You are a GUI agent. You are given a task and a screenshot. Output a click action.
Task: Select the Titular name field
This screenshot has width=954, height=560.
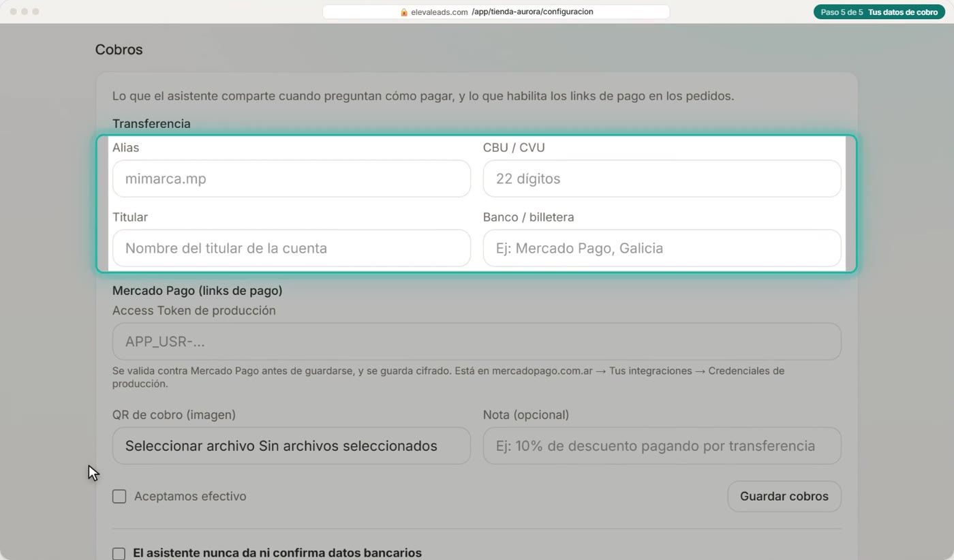pyautogui.click(x=292, y=248)
